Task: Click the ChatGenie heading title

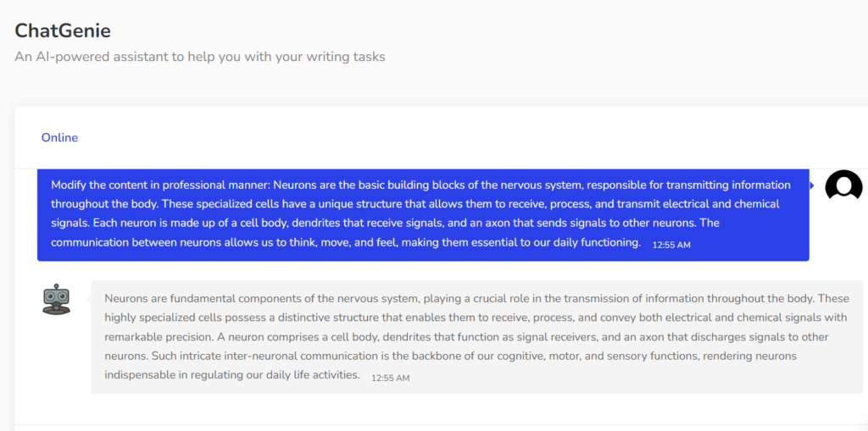Action: point(63,30)
